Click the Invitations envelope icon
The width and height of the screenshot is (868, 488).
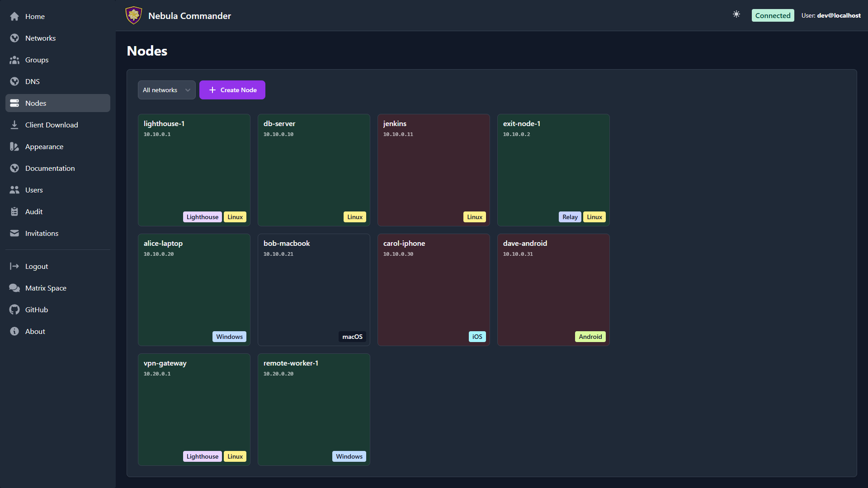14,233
